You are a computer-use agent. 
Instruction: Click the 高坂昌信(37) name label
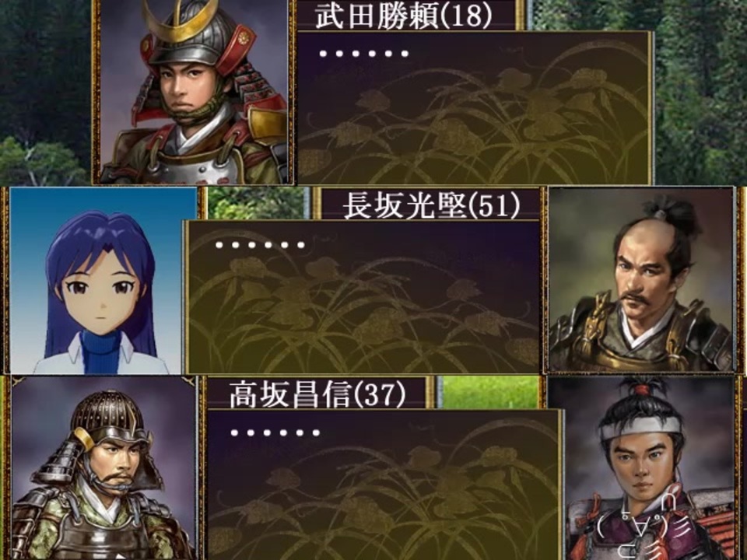tap(317, 394)
